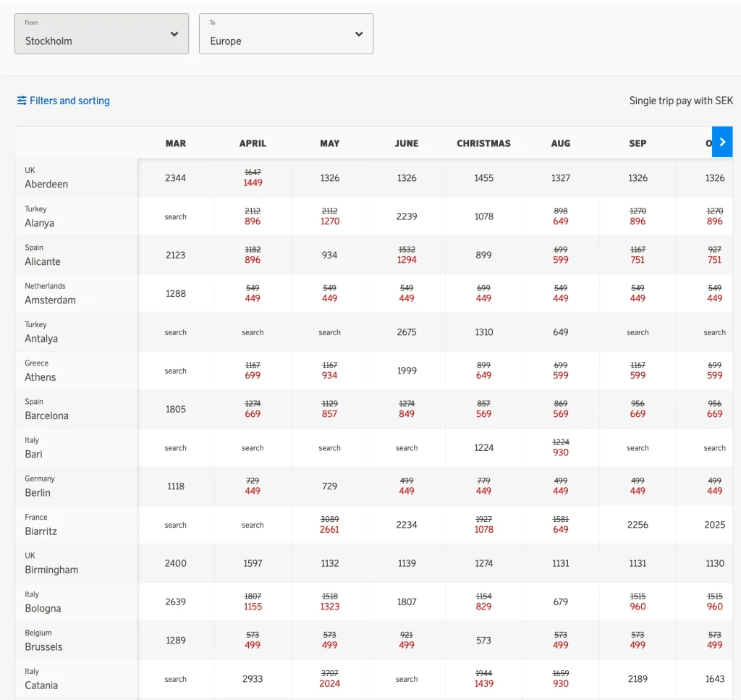Select the SEP column header
This screenshot has height=700, width=741.
[x=638, y=143]
